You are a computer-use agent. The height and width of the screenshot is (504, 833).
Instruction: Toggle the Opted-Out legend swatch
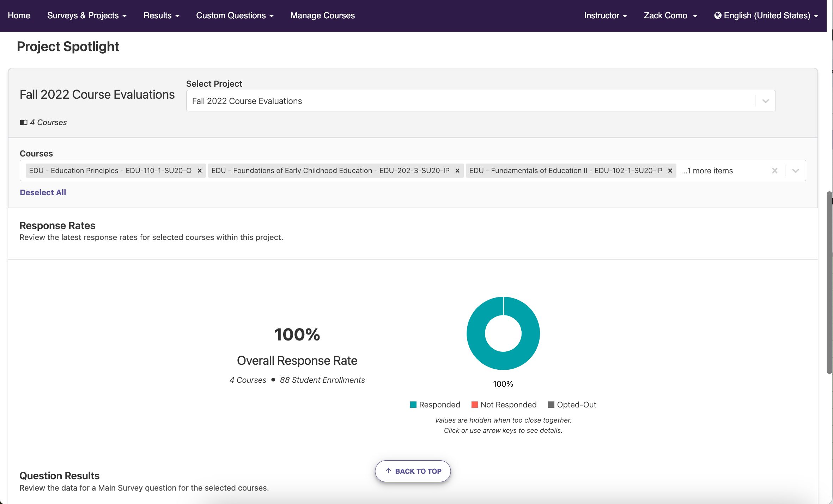(551, 405)
